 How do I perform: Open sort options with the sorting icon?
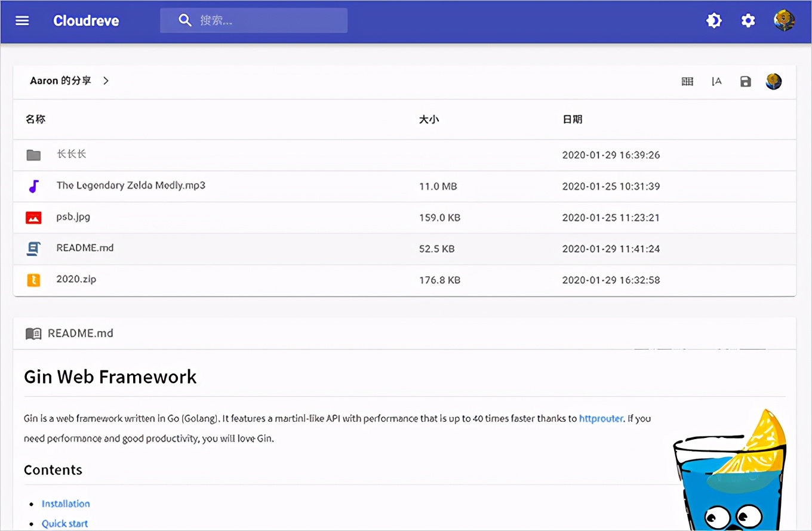pos(716,81)
